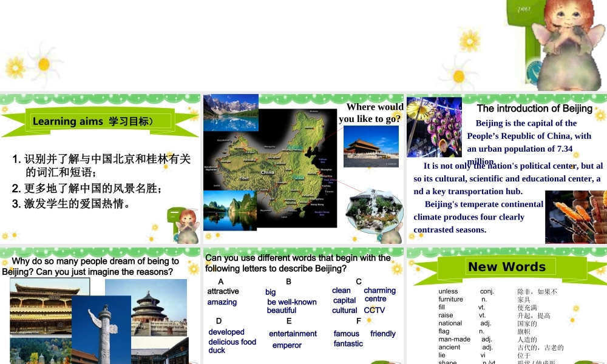Select the word 'attractive' under letter A
This screenshot has height=364, width=607.
[222, 291]
